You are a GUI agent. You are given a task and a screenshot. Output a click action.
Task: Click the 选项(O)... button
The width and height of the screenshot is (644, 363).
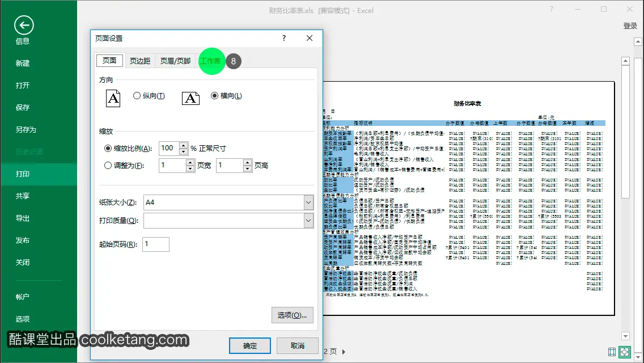click(x=292, y=315)
